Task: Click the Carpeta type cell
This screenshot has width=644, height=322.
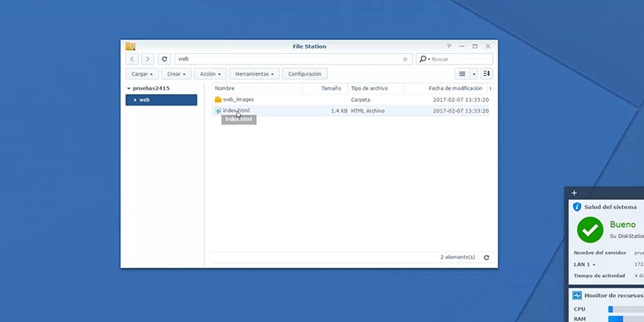Action: click(x=360, y=100)
